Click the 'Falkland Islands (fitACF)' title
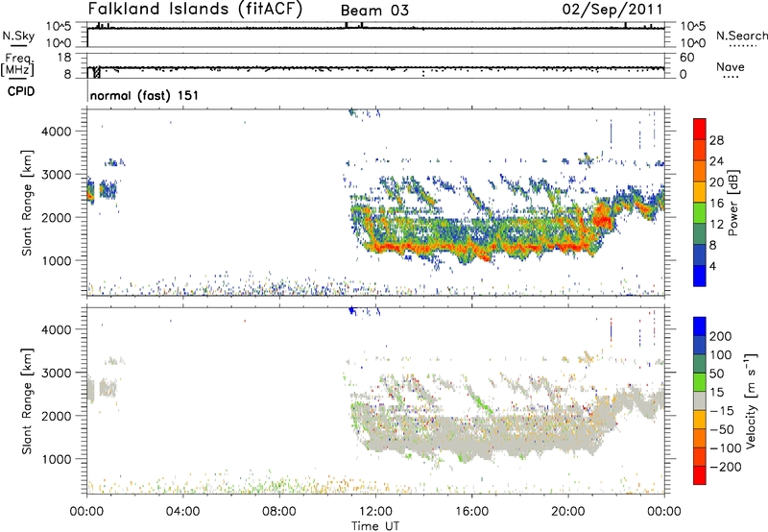This screenshot has height=532, width=768. (x=195, y=9)
